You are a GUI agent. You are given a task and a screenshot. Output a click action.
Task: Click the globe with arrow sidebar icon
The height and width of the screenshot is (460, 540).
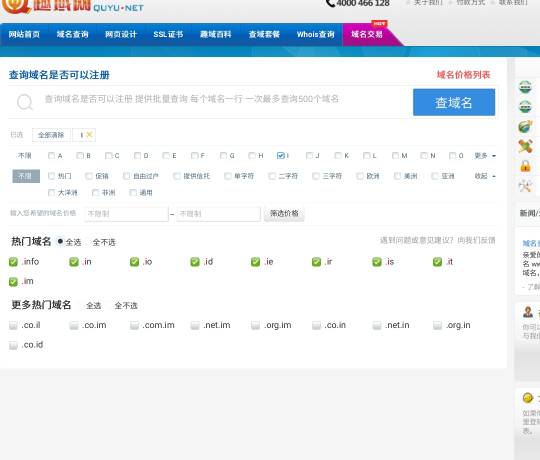coord(525,126)
